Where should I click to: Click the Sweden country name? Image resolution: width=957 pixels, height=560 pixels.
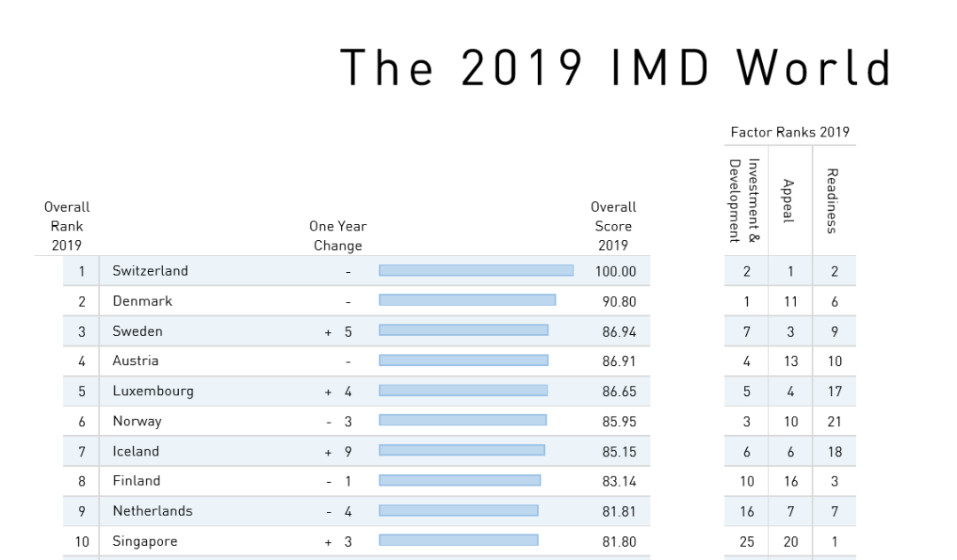137,331
